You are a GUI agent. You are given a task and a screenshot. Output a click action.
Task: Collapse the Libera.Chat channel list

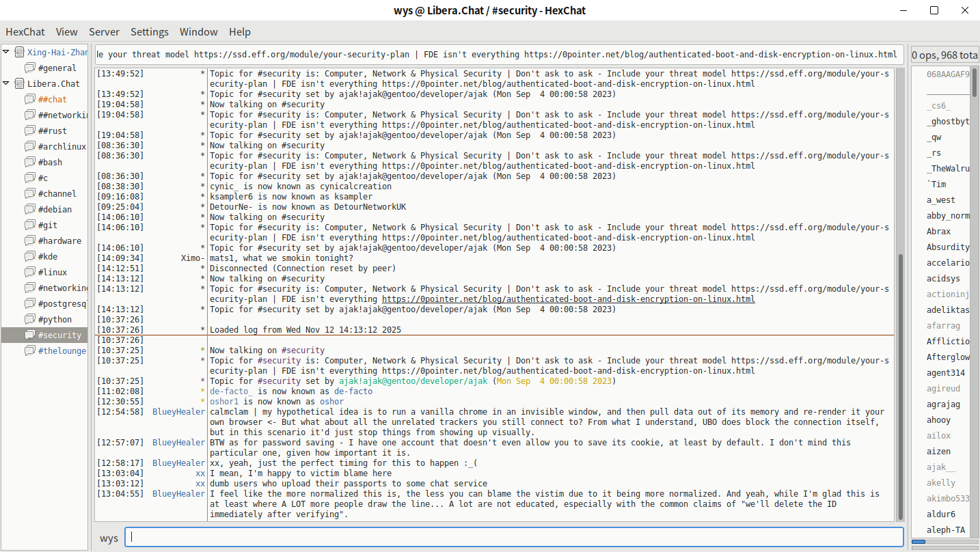[6, 83]
